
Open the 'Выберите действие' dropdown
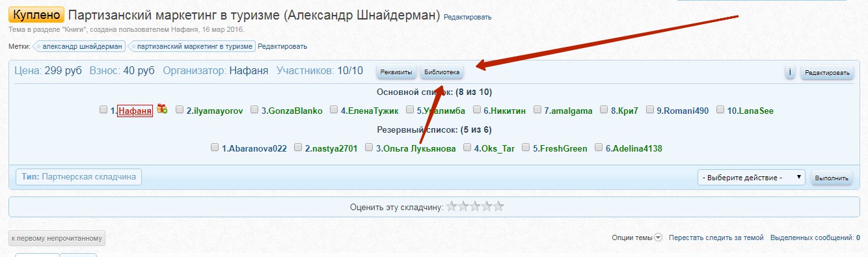[751, 177]
